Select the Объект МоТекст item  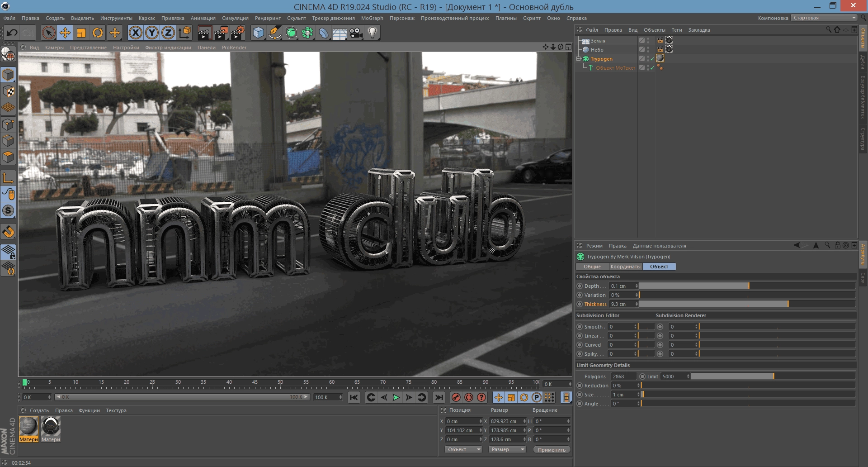coord(615,68)
